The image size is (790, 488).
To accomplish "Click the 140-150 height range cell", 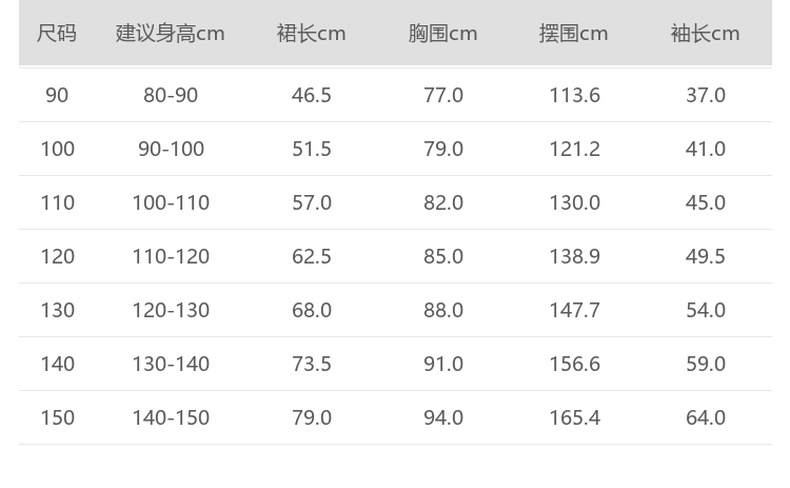I will 171,418.
